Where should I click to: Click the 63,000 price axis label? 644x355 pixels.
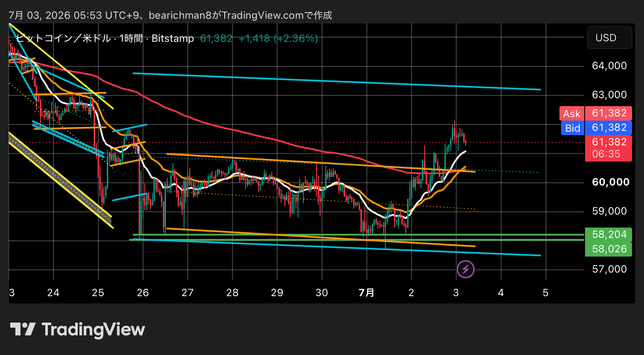coord(609,95)
